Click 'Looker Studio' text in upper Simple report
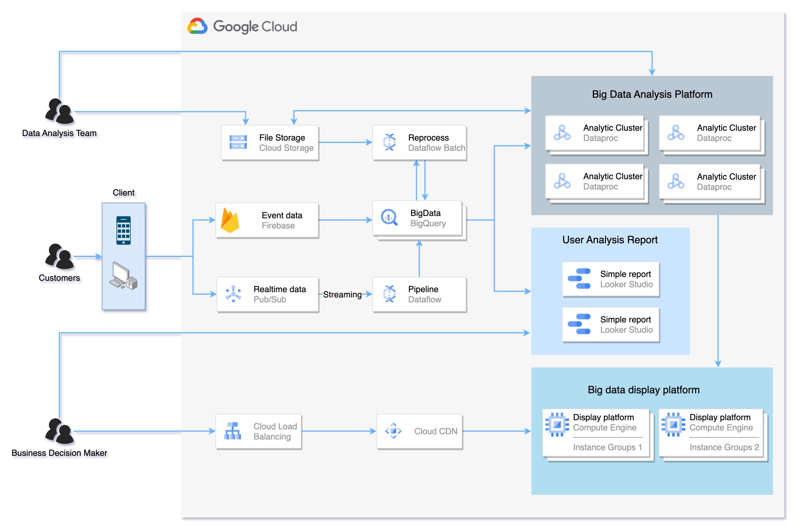The image size is (799, 532). 627,284
